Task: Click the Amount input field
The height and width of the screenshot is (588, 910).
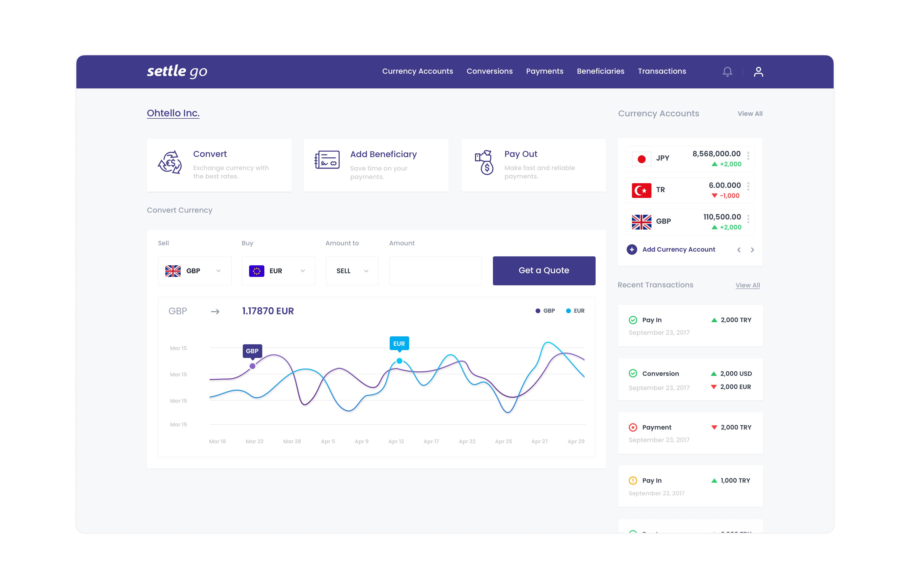Action: pos(435,271)
